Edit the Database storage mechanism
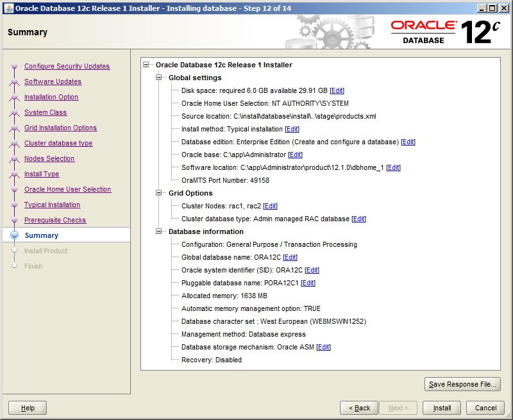Screen dimensions: 513x420 pyautogui.click(x=324, y=347)
